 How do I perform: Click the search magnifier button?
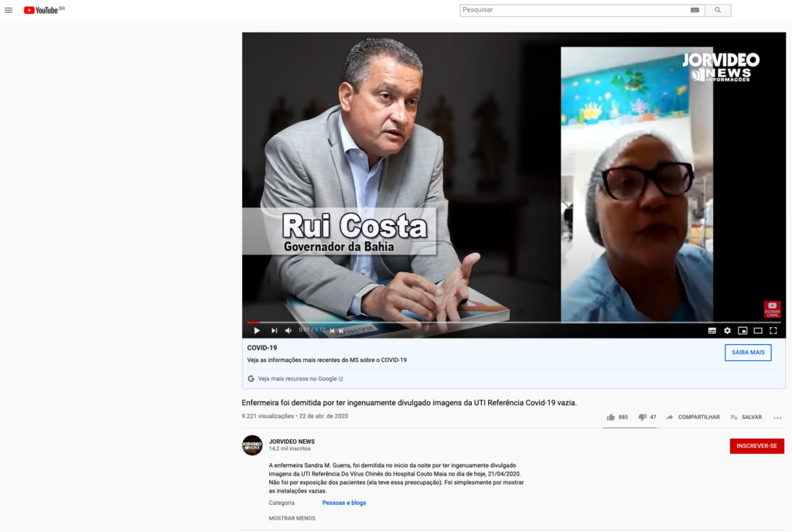tap(718, 10)
